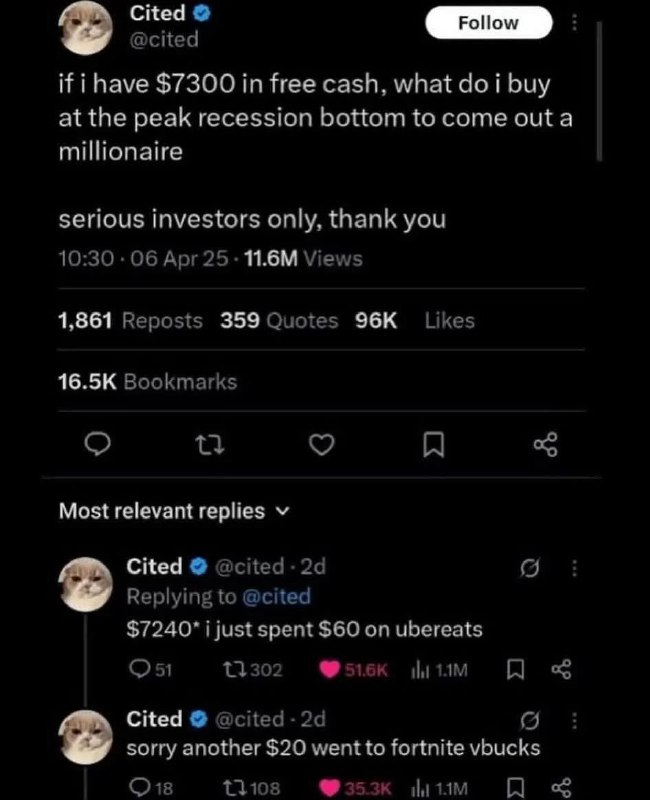The image size is (650, 800).
Task: Repost the main tweet
Action: pos(210,444)
